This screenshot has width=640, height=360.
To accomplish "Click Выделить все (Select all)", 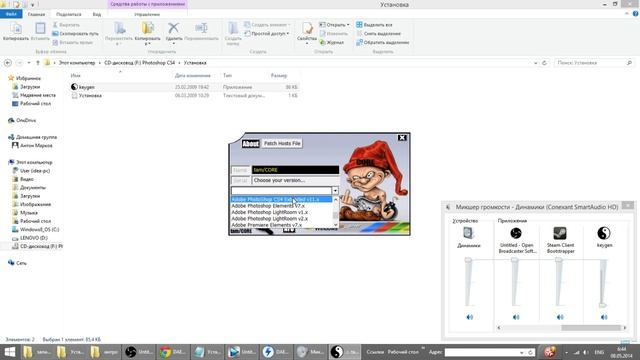I will tap(374, 25).
